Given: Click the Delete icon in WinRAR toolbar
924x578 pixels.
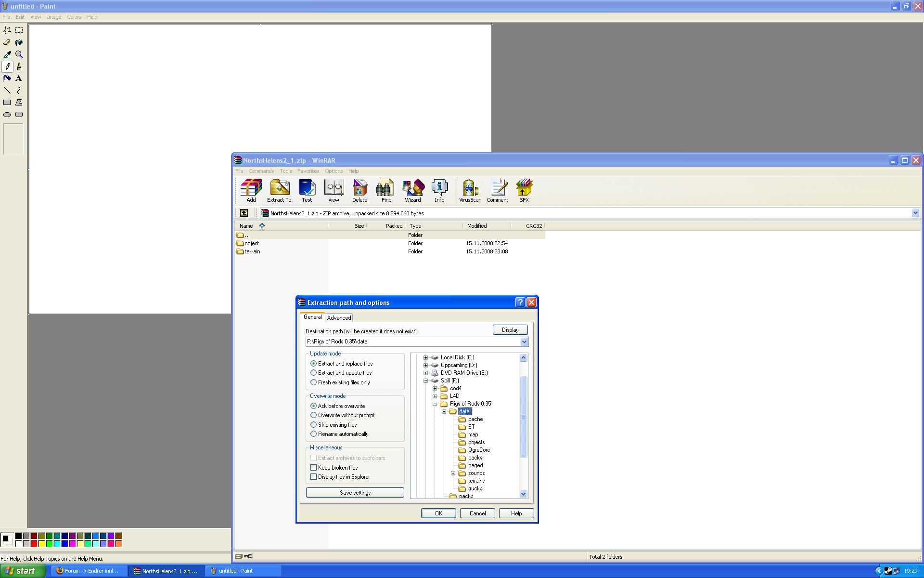Looking at the screenshot, I should (359, 190).
